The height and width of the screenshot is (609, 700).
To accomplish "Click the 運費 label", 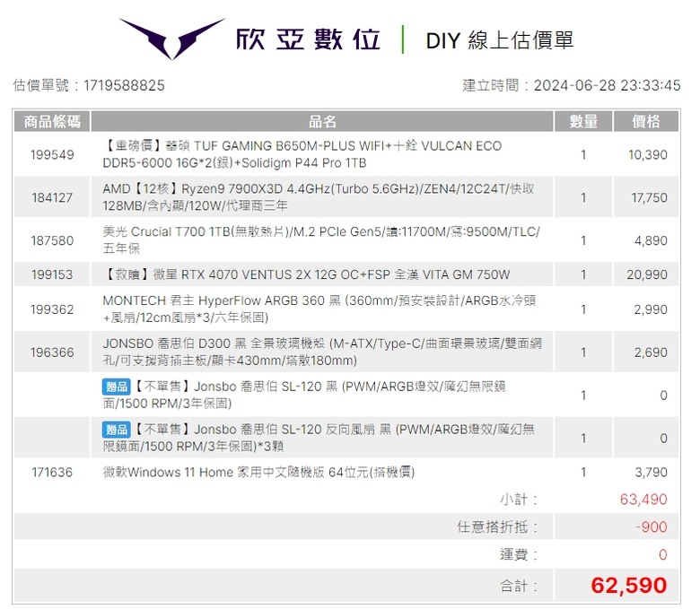I will pos(519,554).
